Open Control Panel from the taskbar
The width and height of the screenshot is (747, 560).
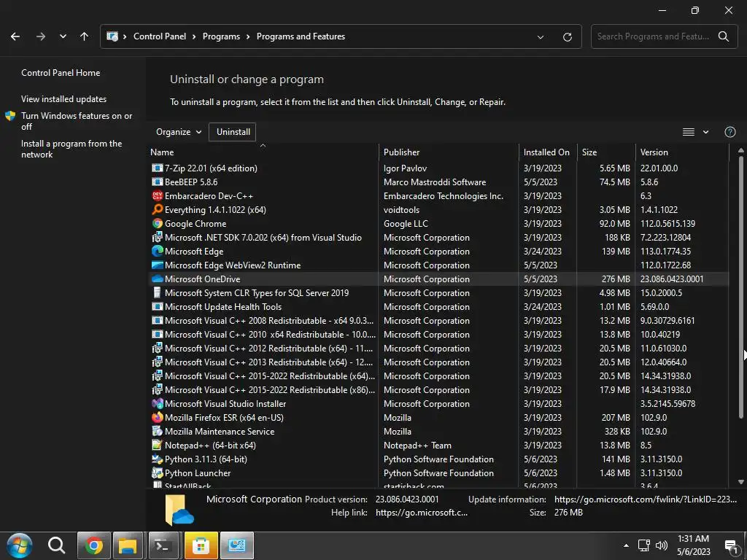237,545
